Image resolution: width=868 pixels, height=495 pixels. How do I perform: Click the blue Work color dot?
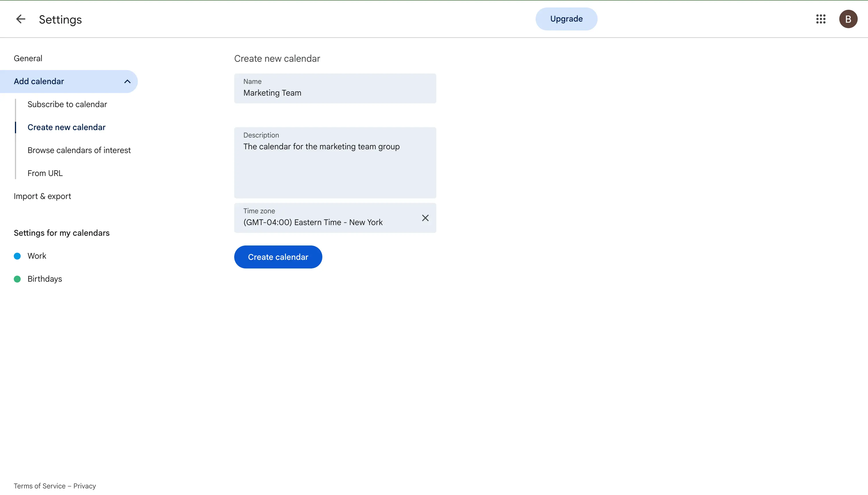[17, 256]
